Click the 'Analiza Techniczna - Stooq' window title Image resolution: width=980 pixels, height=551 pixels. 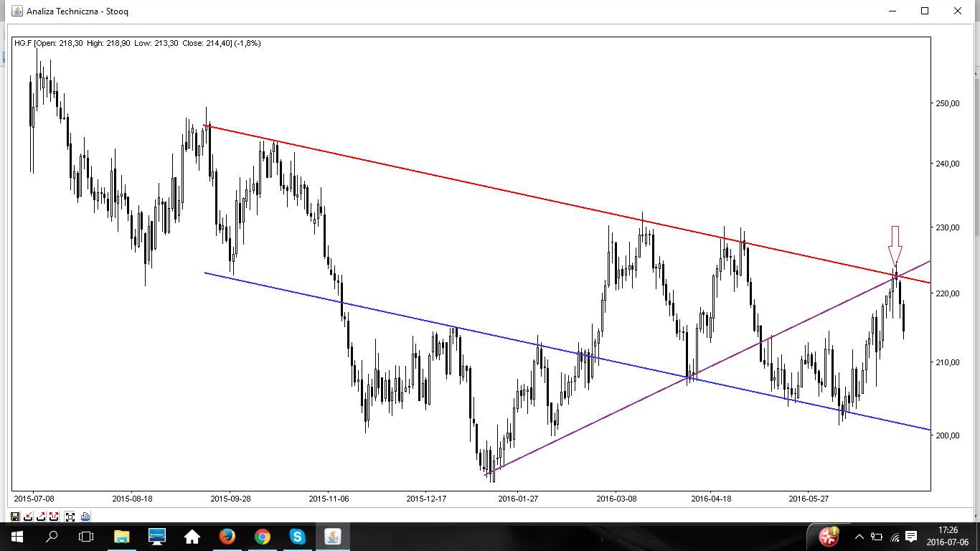(77, 11)
